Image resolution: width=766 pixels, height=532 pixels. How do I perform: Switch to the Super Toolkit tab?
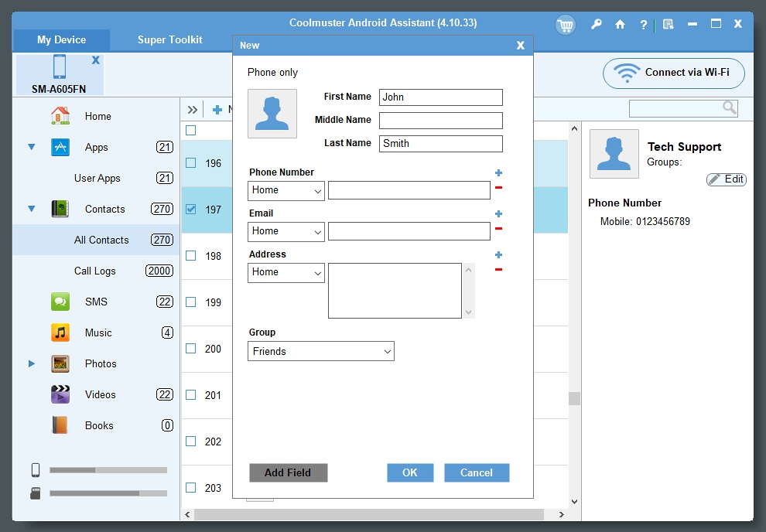coord(169,40)
